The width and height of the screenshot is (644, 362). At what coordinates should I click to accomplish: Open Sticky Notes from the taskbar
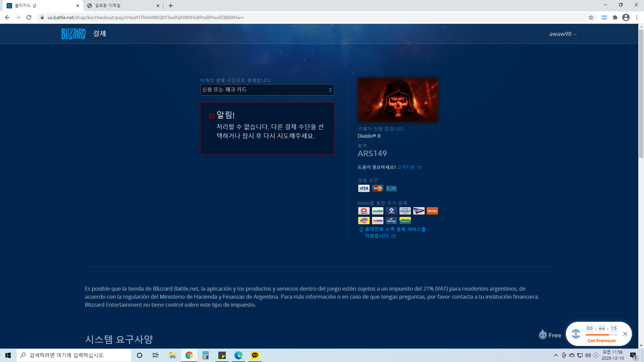pyautogui.click(x=222, y=355)
